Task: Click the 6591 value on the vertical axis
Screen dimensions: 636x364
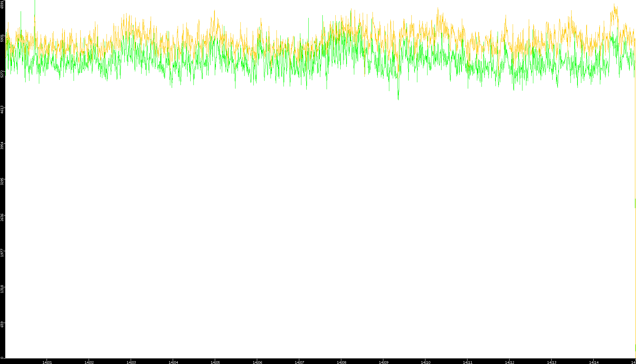Action: (2, 5)
